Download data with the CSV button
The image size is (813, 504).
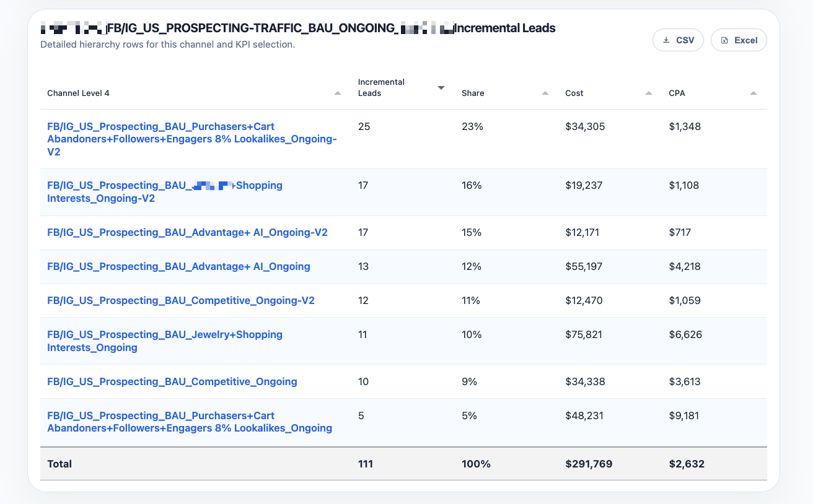[x=678, y=40]
